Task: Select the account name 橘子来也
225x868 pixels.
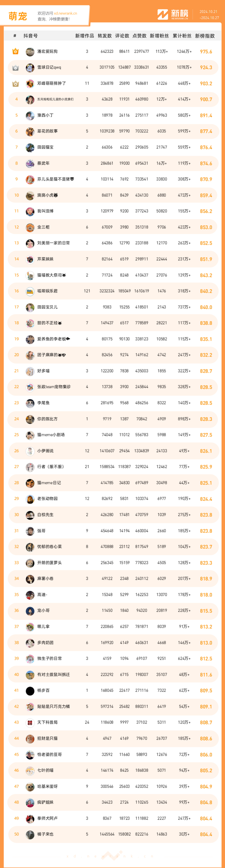Action: click(45, 834)
